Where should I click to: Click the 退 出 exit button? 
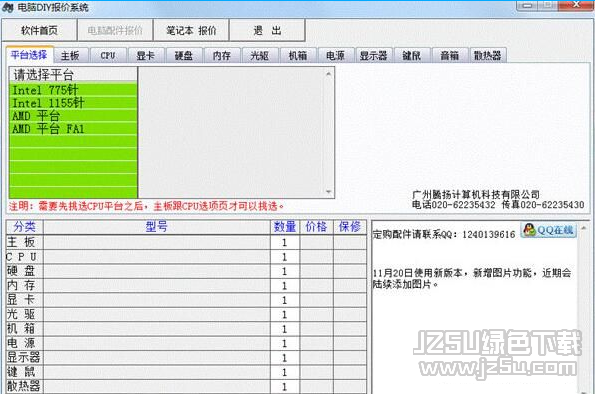coord(267,30)
